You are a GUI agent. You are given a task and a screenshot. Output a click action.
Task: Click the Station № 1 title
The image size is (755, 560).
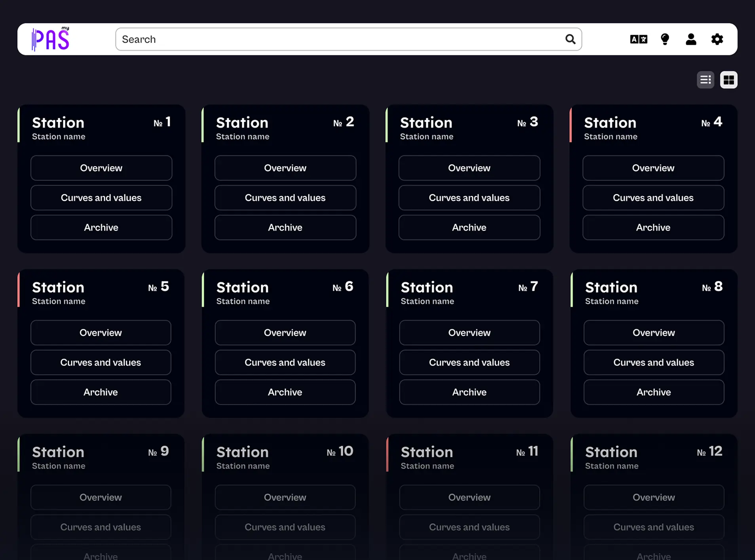58,123
